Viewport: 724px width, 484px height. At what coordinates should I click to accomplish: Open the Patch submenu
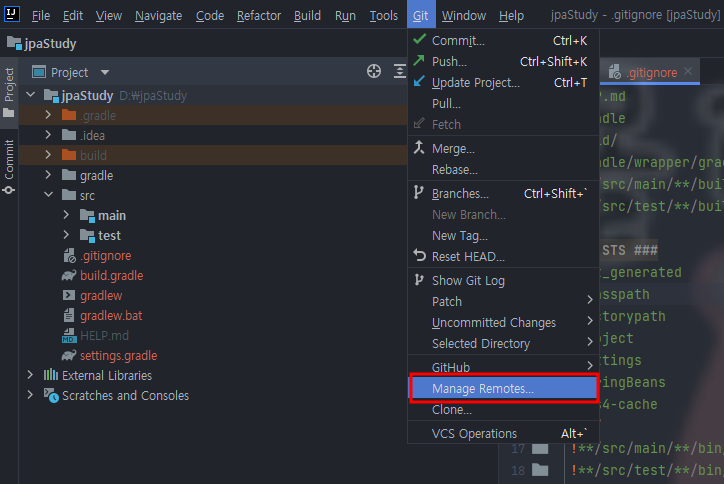(503, 302)
